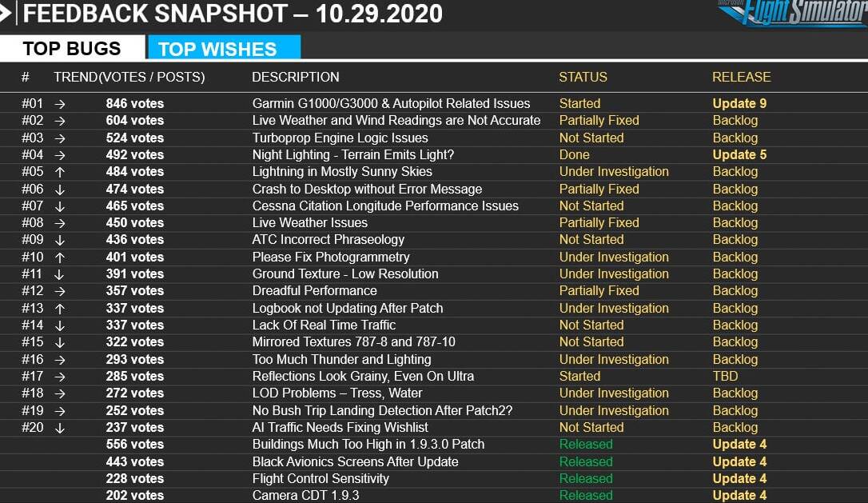
Task: Click the trend arrow in row #02
Action: [60, 121]
